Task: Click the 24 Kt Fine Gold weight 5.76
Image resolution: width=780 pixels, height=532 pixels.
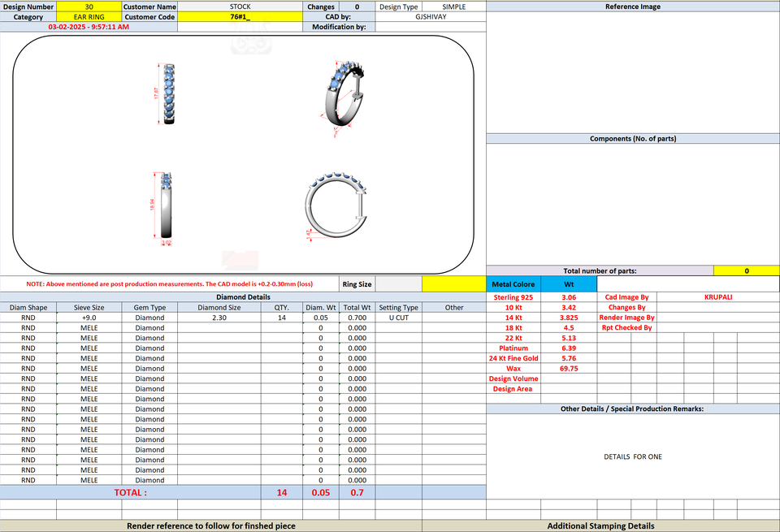Action: click(x=569, y=358)
